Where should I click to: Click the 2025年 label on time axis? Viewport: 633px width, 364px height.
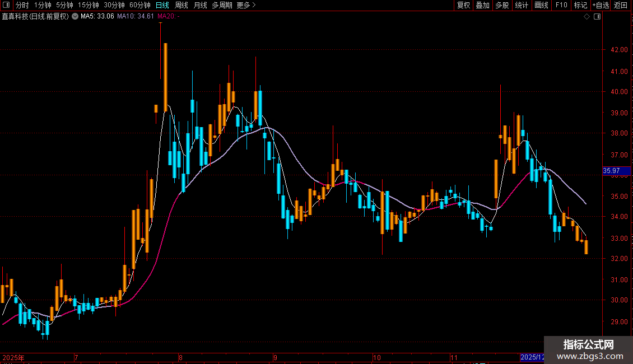point(13,357)
